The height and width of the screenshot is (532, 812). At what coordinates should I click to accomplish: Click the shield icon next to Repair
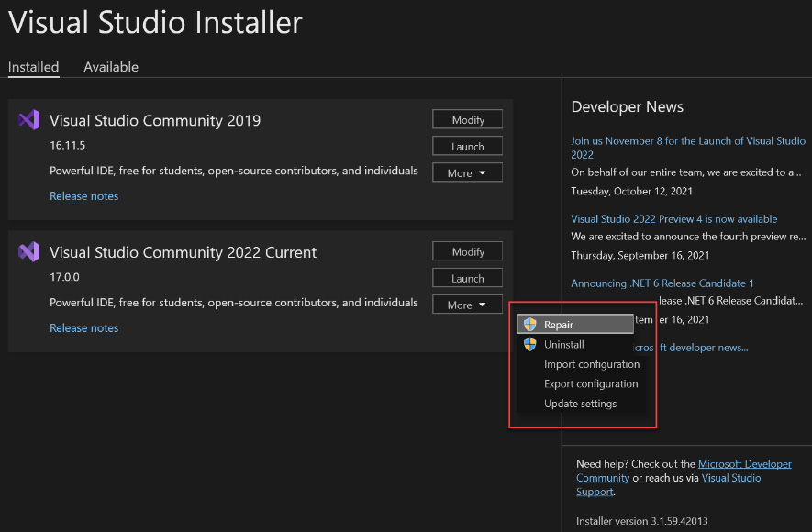(529, 325)
